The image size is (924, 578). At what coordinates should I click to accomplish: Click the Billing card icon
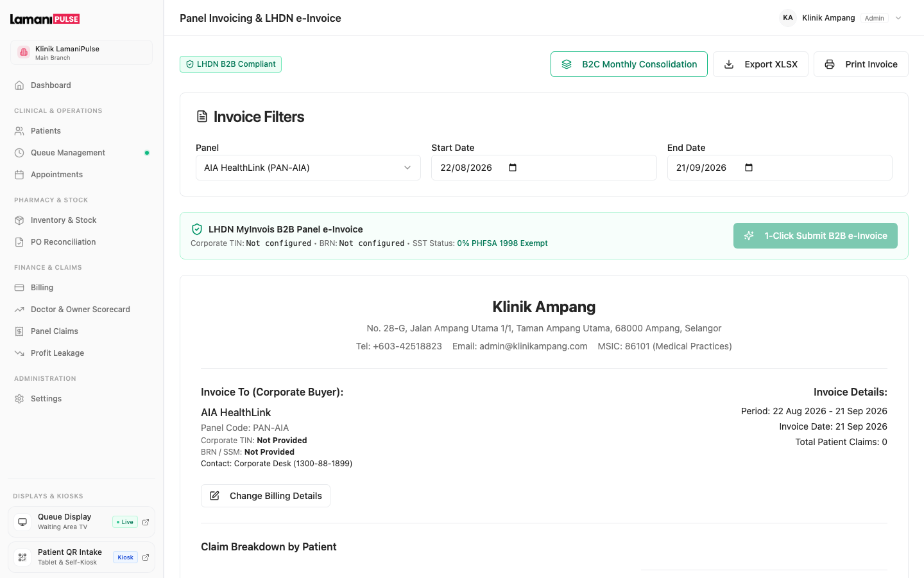pos(19,288)
